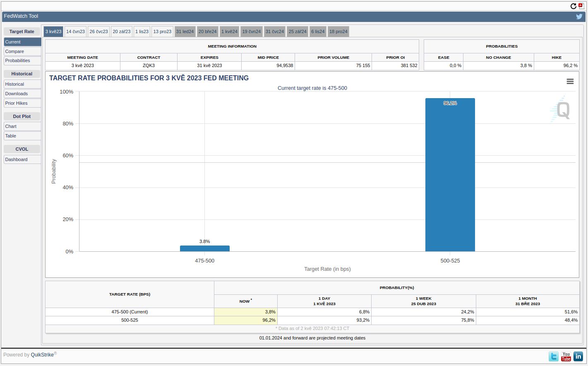588x366 pixels.
Task: Click the EASE 0,0 % probability cell
Action: (444, 65)
